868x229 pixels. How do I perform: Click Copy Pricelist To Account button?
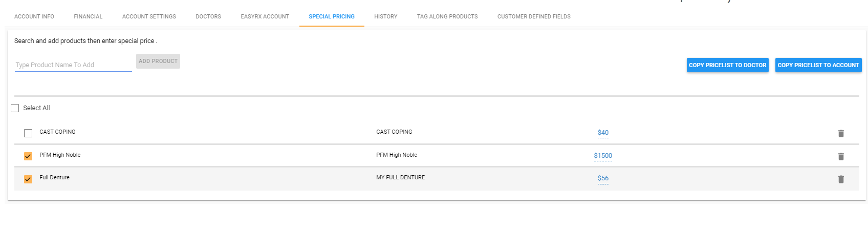[x=818, y=65]
